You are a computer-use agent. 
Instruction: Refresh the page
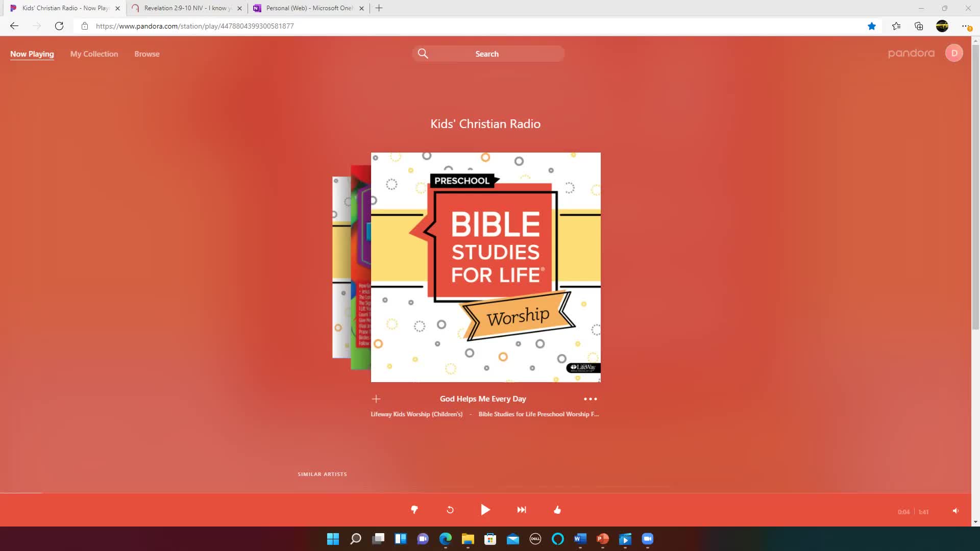tap(59, 26)
